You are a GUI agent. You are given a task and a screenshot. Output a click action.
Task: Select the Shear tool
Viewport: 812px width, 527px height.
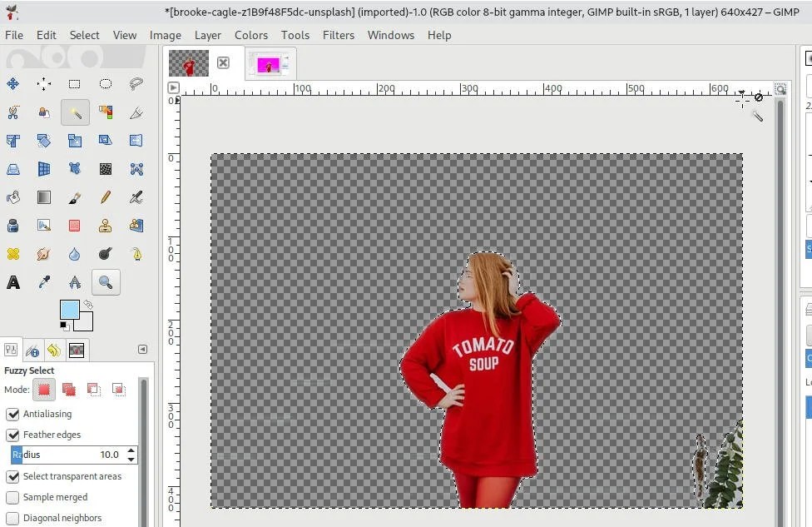click(106, 141)
